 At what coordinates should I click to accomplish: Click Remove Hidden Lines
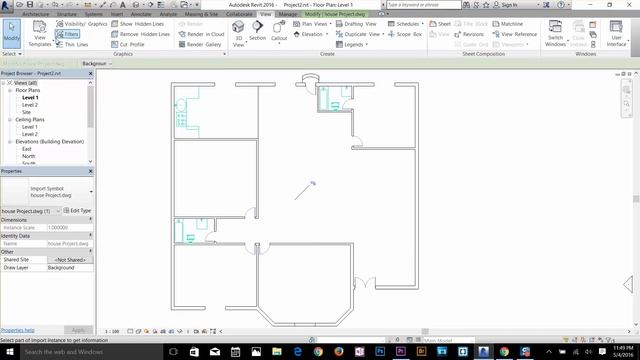click(x=140, y=34)
